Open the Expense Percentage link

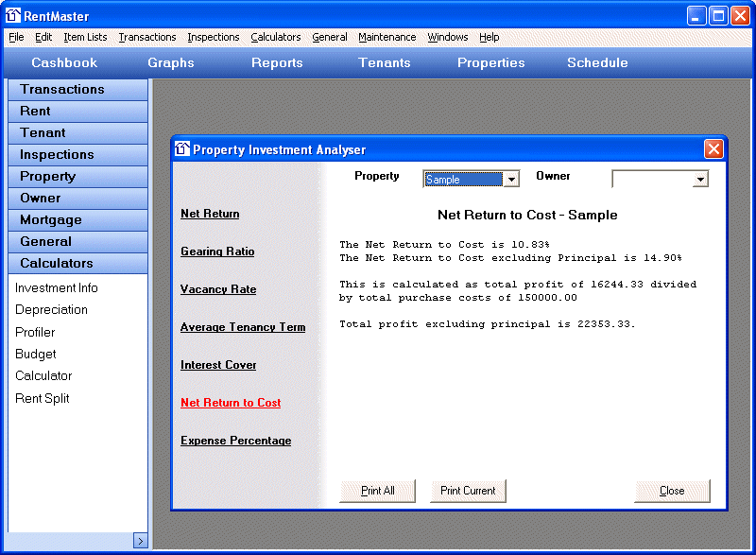pos(235,441)
